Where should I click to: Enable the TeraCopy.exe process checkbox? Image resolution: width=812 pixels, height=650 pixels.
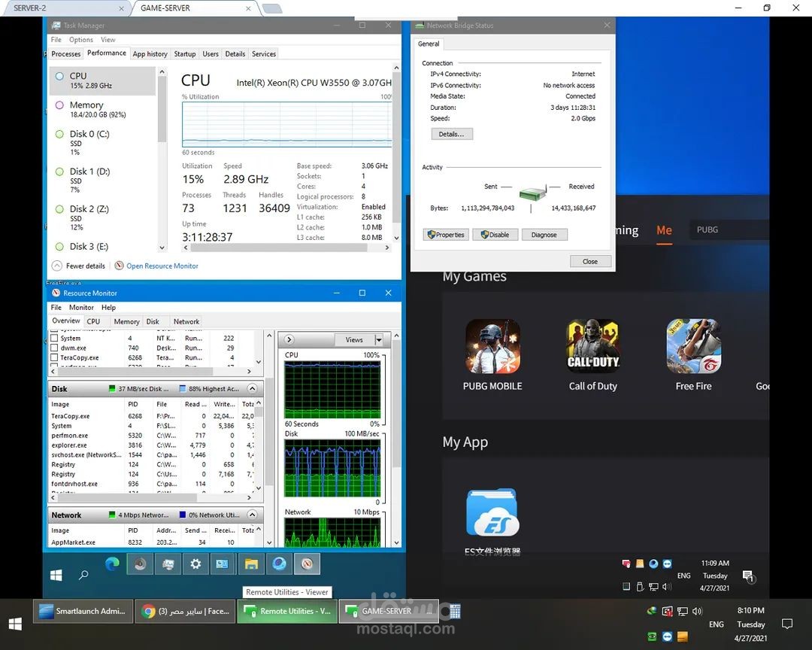(54, 357)
